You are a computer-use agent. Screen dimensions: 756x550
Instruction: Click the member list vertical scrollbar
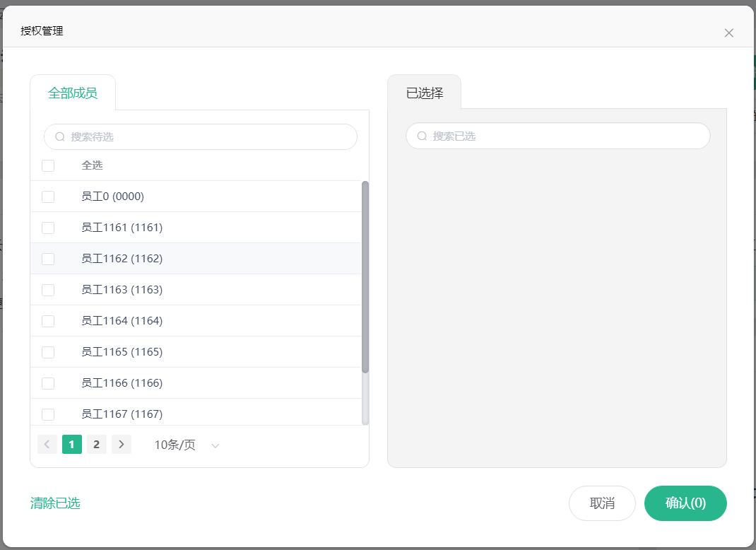(365, 276)
